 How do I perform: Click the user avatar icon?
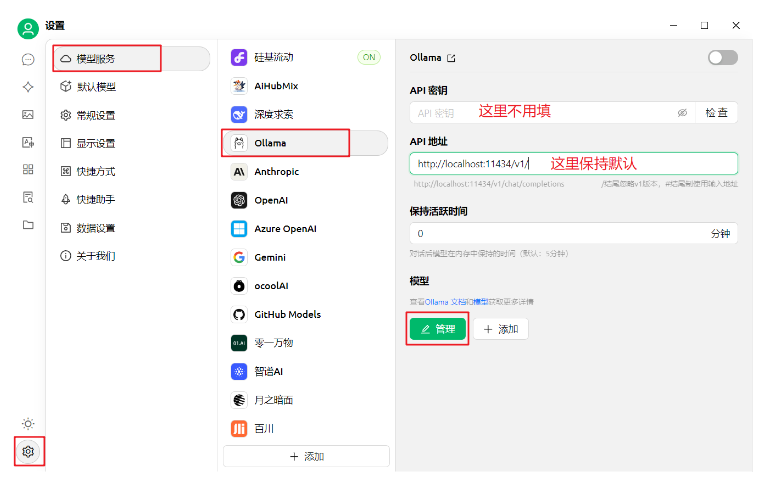click(28, 27)
